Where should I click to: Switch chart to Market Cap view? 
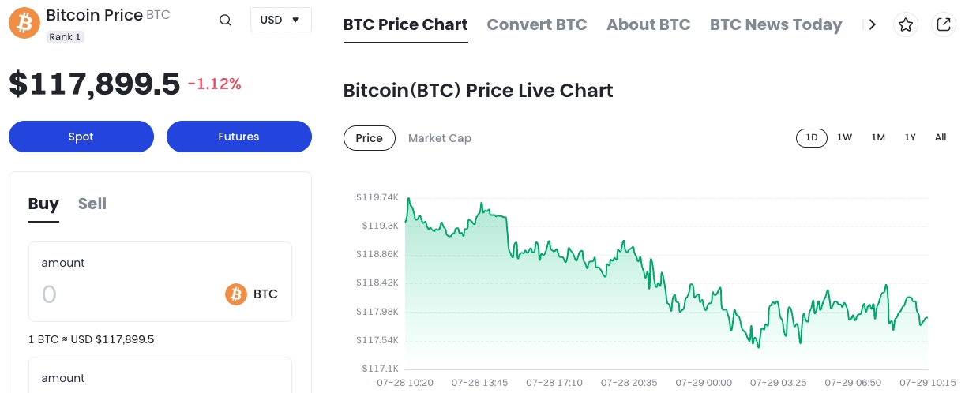pos(440,138)
